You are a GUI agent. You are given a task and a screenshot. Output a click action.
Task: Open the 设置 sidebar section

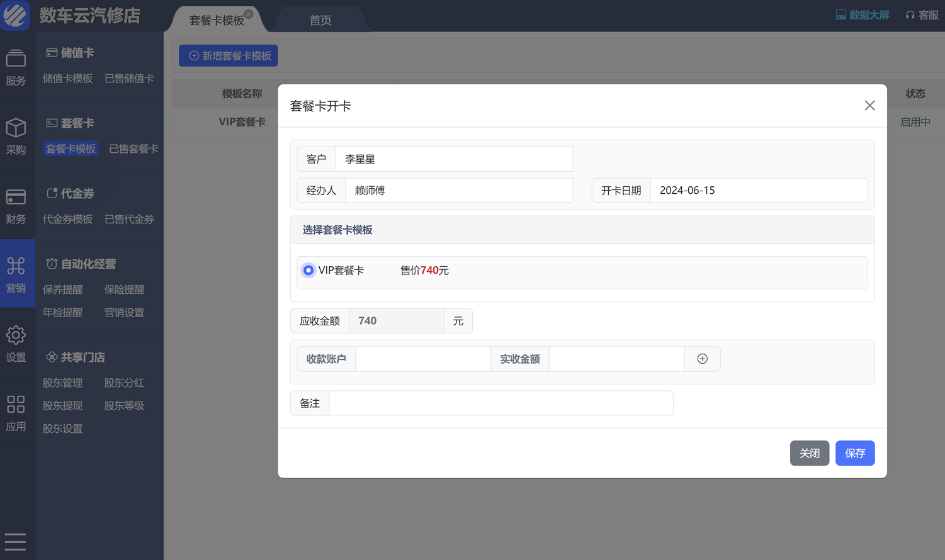click(x=16, y=344)
